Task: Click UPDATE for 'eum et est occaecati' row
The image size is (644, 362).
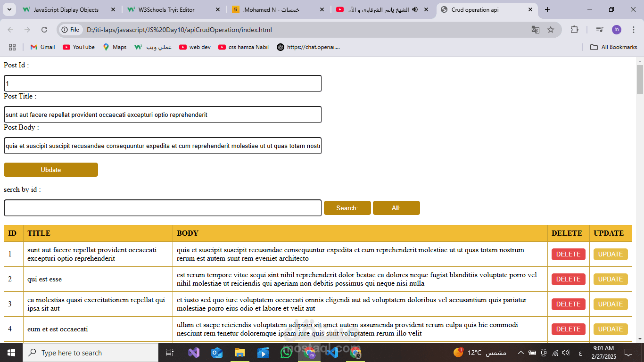Action: (611, 329)
